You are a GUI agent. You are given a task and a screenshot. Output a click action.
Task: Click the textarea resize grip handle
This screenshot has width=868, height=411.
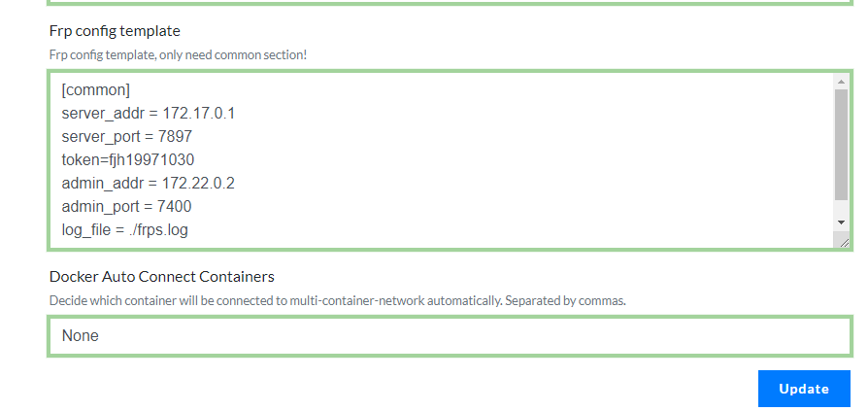[x=843, y=241]
